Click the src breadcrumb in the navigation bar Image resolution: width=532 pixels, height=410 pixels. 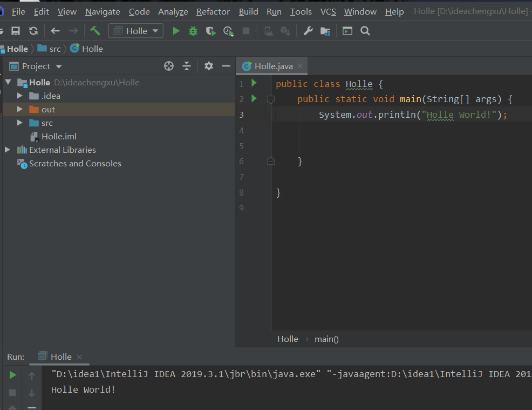point(54,49)
